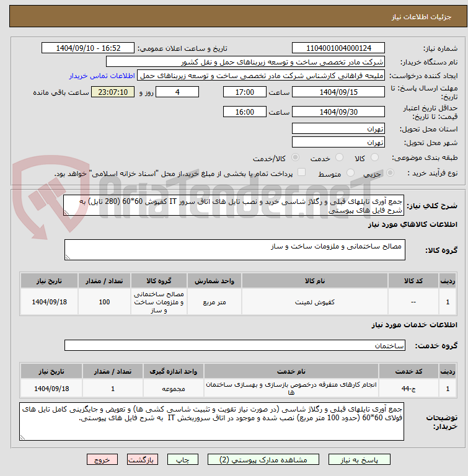Click the واحد اندازه گیری column header
The width and height of the screenshot is (468, 476).
point(174,371)
